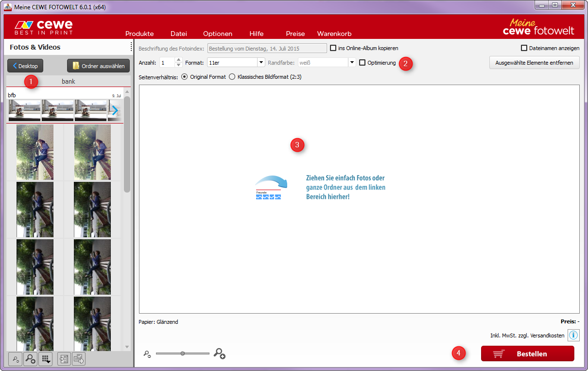Click the app icon in the title bar

click(x=8, y=7)
